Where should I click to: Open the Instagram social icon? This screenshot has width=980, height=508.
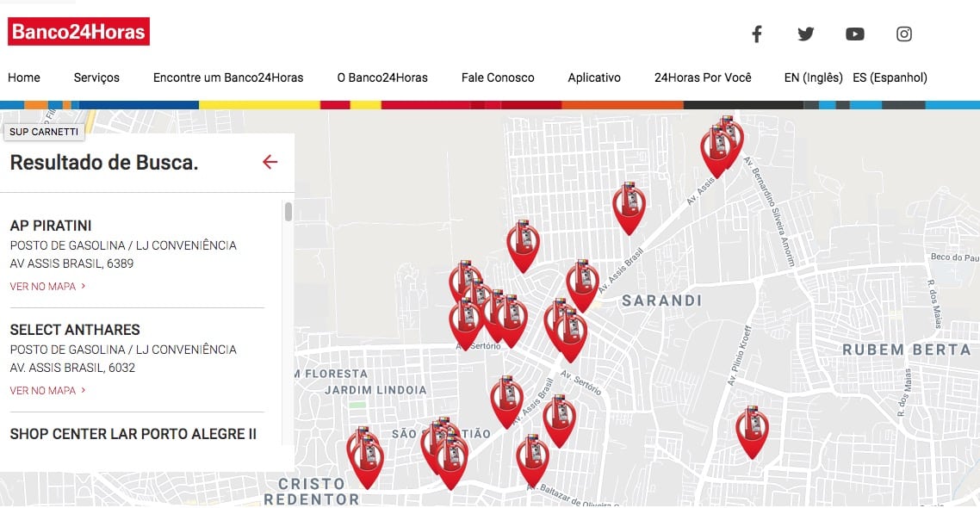coord(903,34)
